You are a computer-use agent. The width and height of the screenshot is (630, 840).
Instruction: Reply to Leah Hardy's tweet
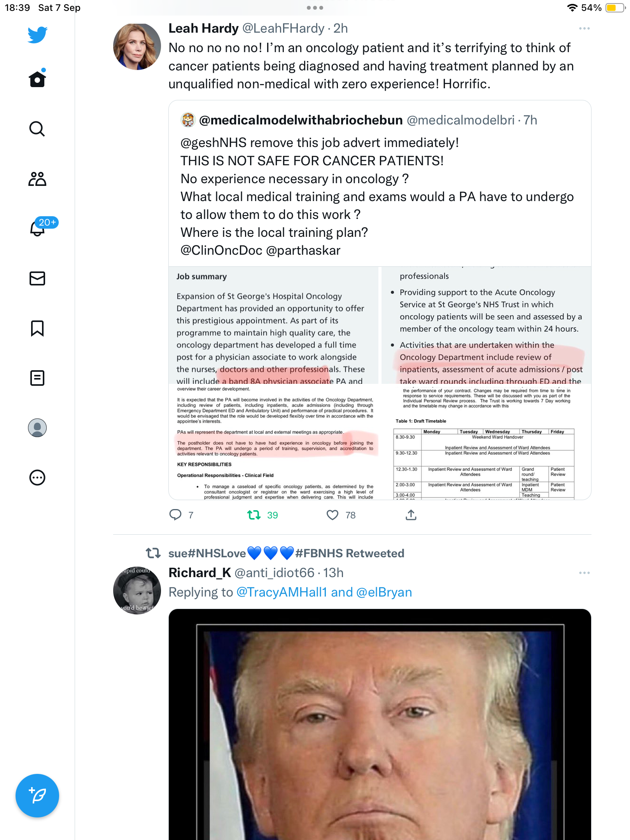tap(181, 515)
